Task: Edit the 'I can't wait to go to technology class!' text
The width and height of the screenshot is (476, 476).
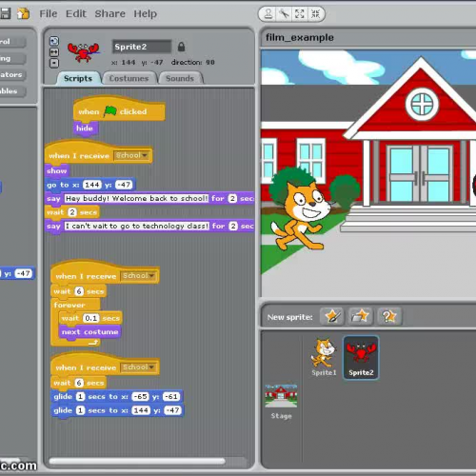Action: pos(137,226)
